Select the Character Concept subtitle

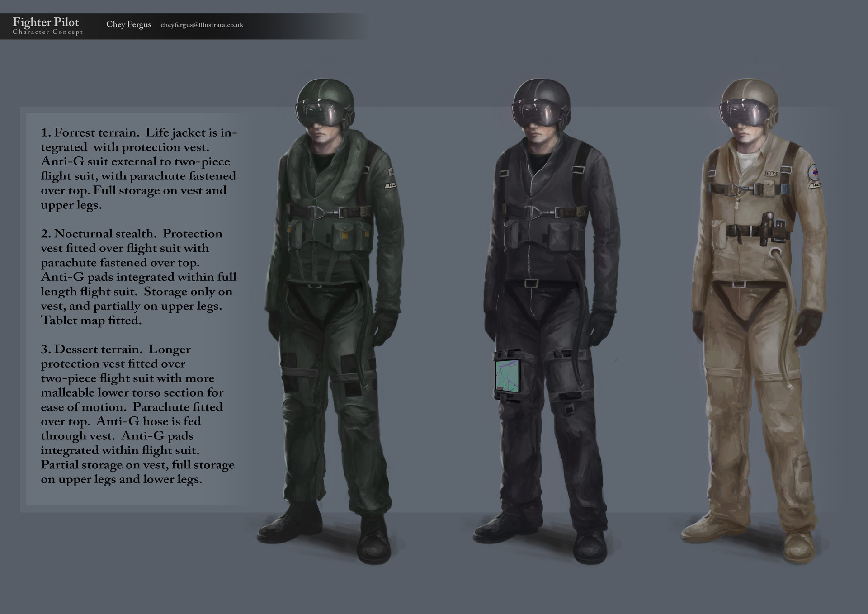pos(48,32)
